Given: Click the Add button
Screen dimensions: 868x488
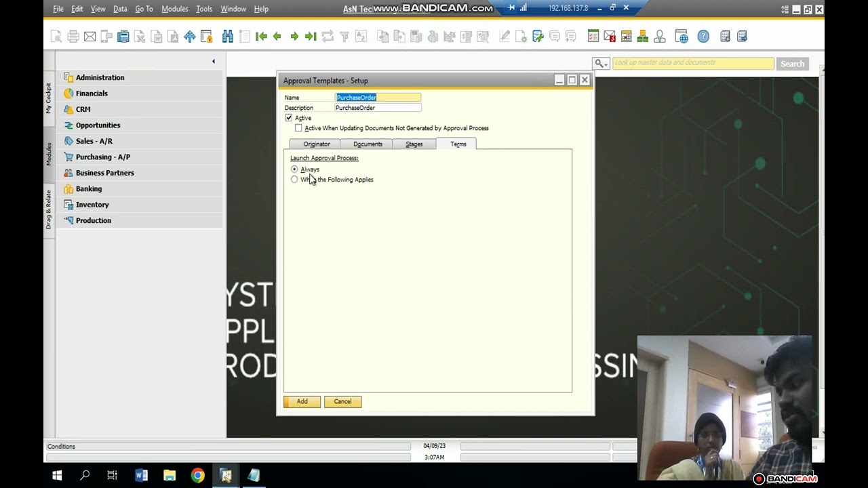Looking at the screenshot, I should pos(302,401).
